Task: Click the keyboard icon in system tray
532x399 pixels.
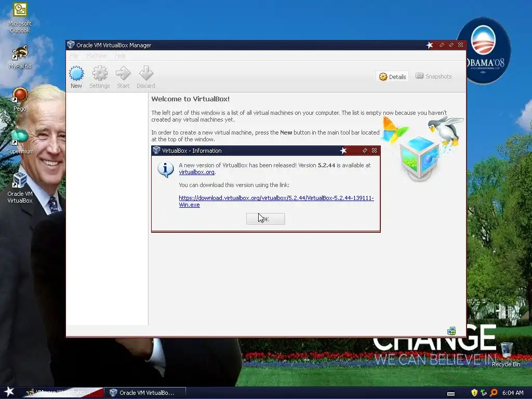Action: (x=451, y=393)
